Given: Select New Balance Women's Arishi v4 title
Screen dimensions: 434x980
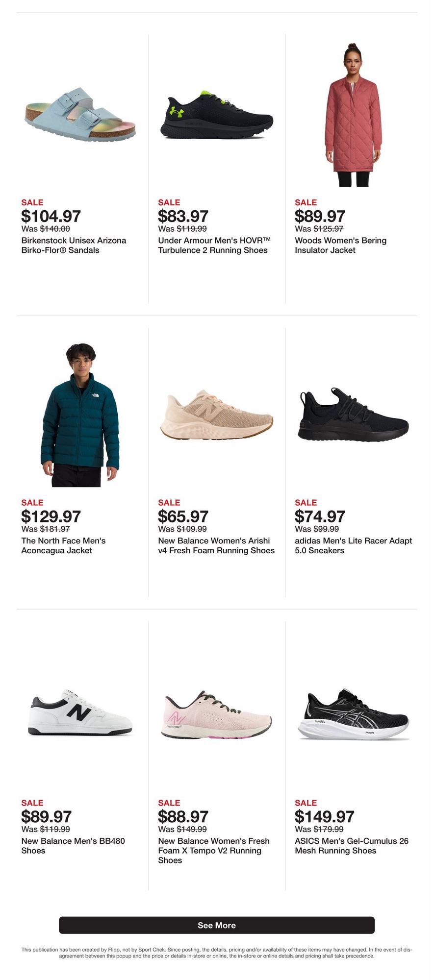Looking at the screenshot, I should click(x=216, y=546).
